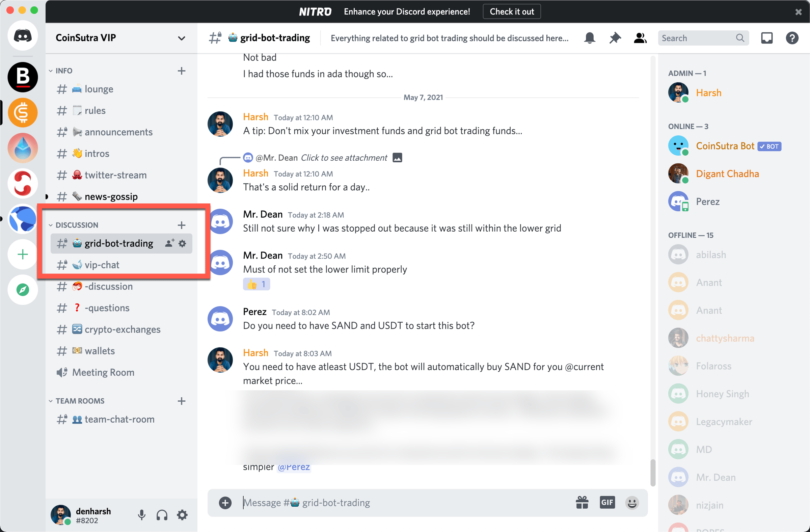This screenshot has width=810, height=532.
Task: Click the thumbs up reaction
Action: click(x=256, y=284)
